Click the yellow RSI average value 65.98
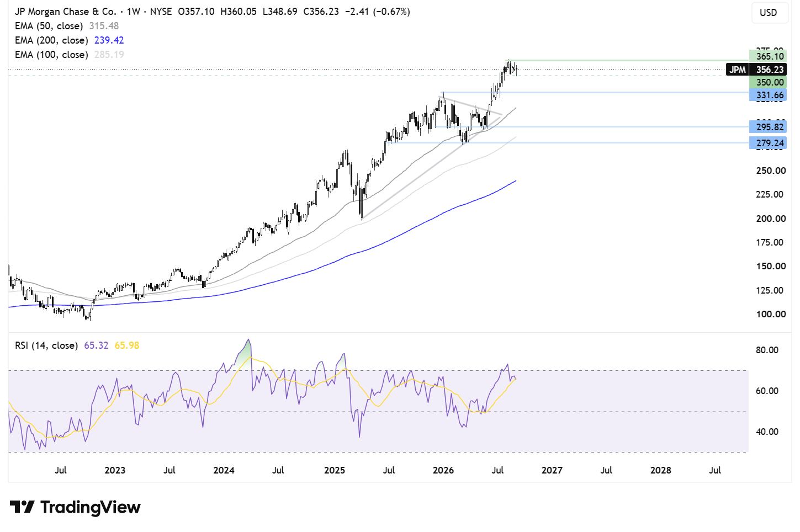Viewport: 800px width, 532px height. [x=127, y=345]
